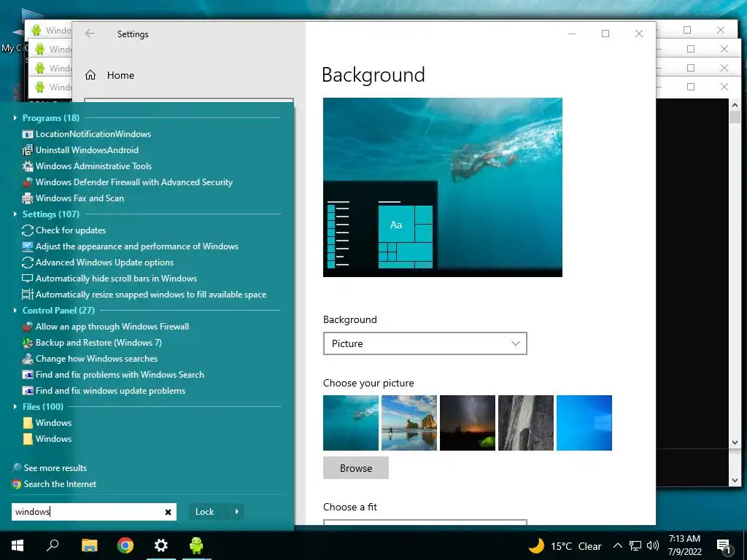Click Browse to choose a picture
The image size is (747, 560).
click(x=356, y=468)
